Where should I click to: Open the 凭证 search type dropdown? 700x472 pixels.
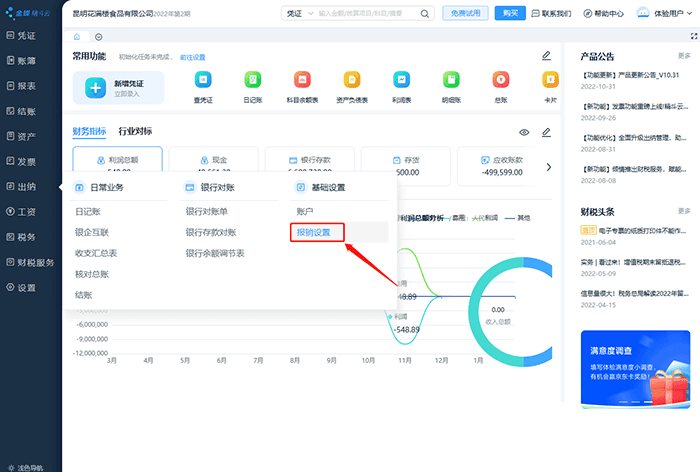click(x=300, y=14)
